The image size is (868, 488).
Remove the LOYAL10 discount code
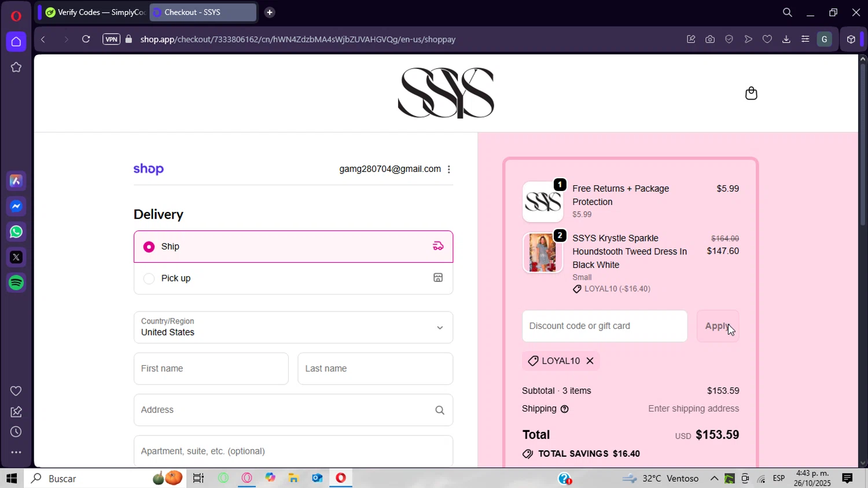click(590, 361)
